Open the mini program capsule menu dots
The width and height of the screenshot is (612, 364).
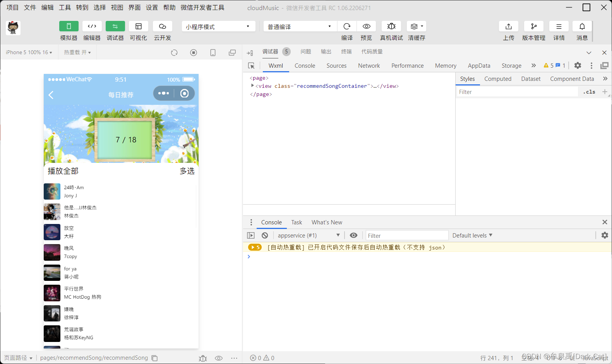(x=164, y=93)
